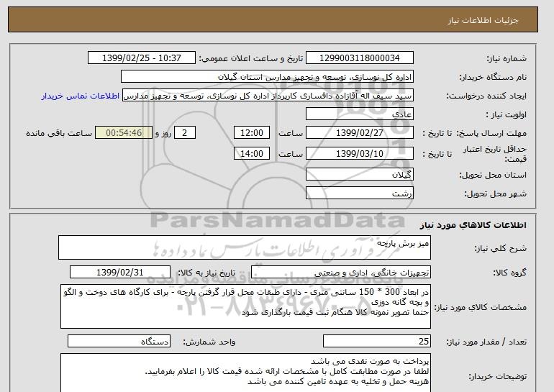This screenshot has height=392, width=554.
Task: Click the goods group field تجهیزات خانگی، اداری و صنعتی
Action: coord(341,273)
